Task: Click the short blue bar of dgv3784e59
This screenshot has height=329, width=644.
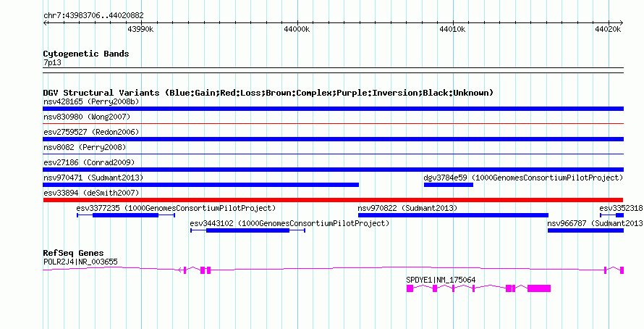Action: (449, 185)
